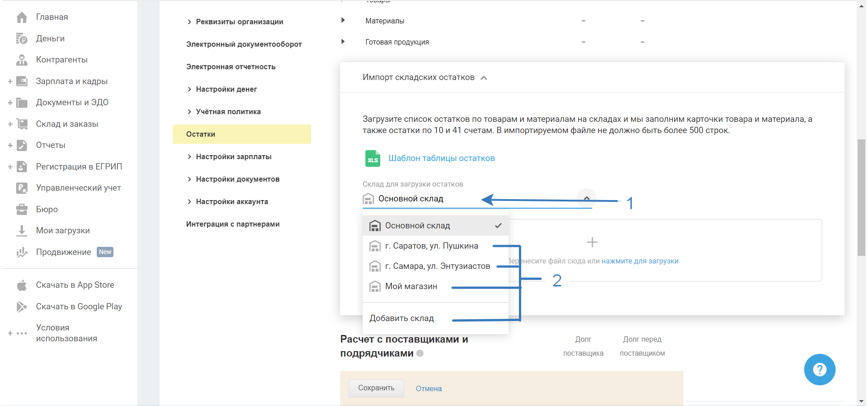The height and width of the screenshot is (406, 868).
Task: Select г. Саратов, ул. Пушкина warehouse
Action: (431, 246)
